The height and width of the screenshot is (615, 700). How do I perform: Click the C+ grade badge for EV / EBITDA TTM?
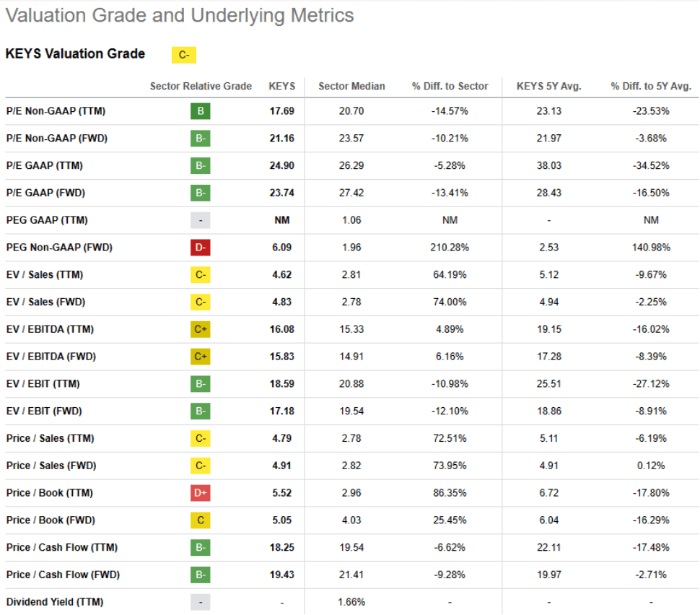(200, 329)
